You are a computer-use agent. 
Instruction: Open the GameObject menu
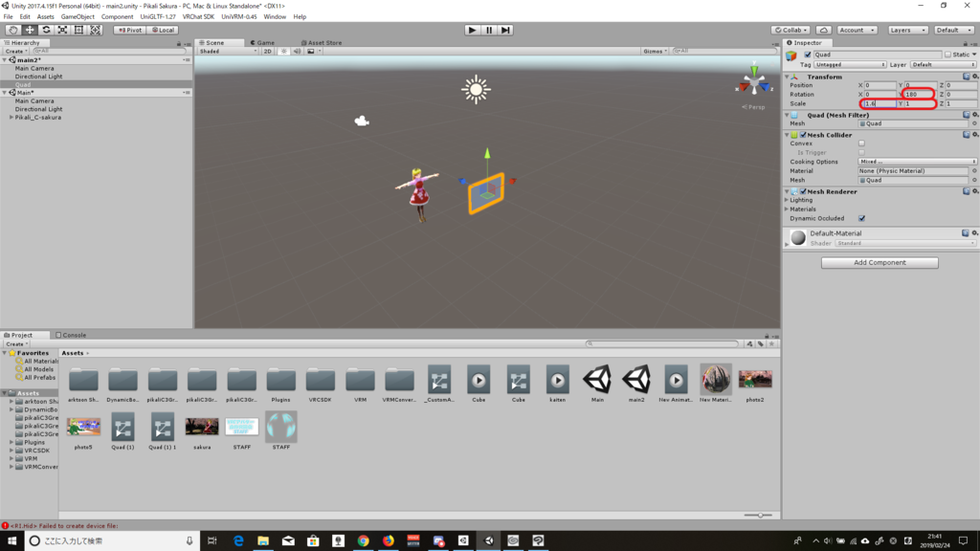coord(78,17)
